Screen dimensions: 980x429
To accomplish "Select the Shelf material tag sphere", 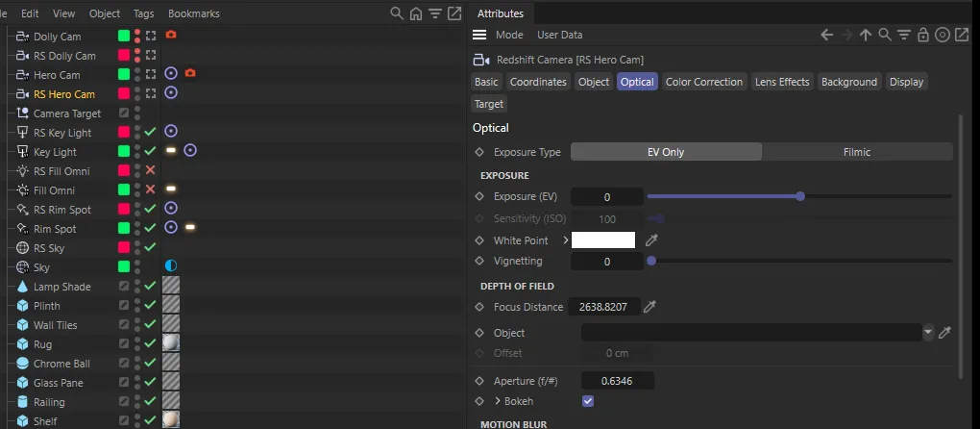I will tap(171, 420).
